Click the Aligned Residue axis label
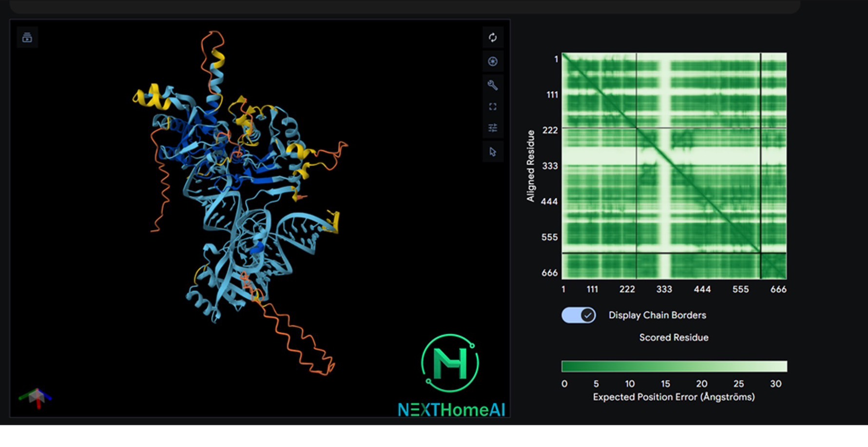This screenshot has height=447, width=868. 531,166
